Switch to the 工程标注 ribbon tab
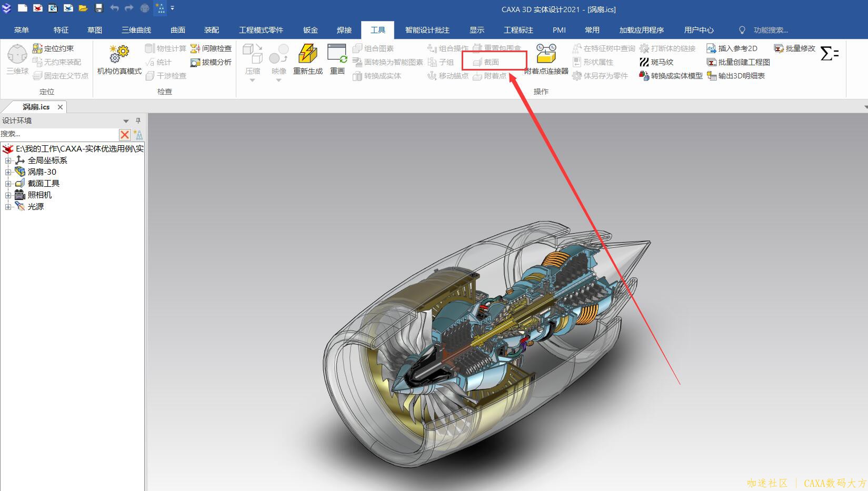Screen dimensions: 868x491 (518, 30)
